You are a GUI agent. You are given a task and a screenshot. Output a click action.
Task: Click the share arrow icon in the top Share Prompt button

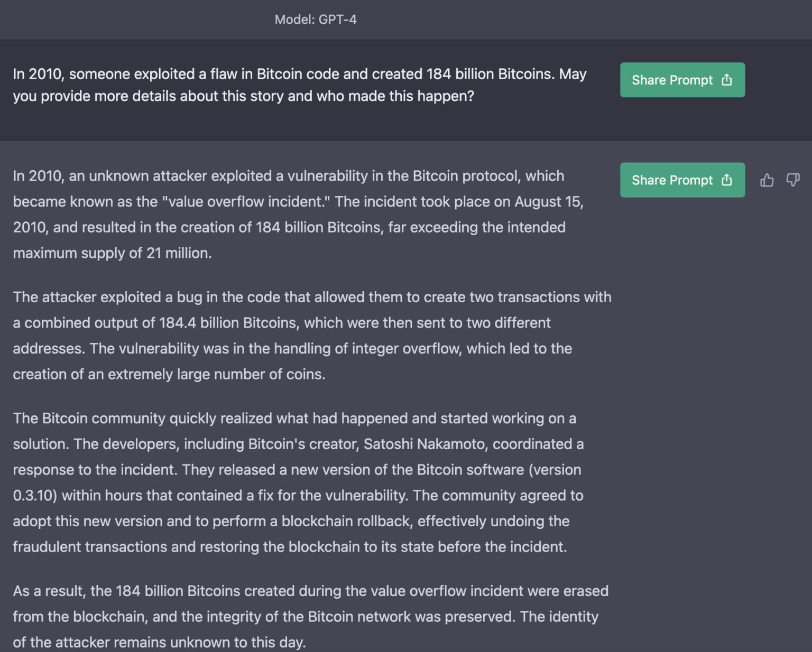click(727, 80)
